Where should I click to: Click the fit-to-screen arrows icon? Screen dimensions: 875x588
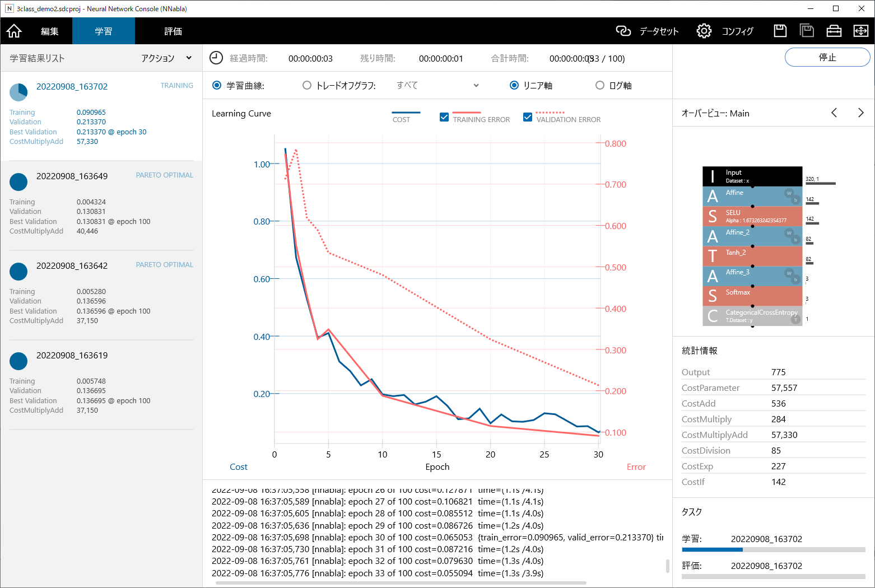point(860,31)
